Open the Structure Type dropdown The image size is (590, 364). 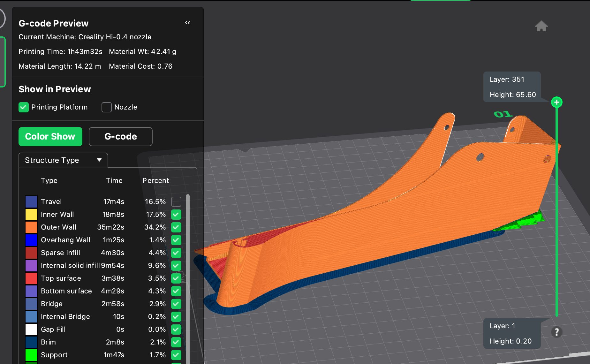coord(63,160)
